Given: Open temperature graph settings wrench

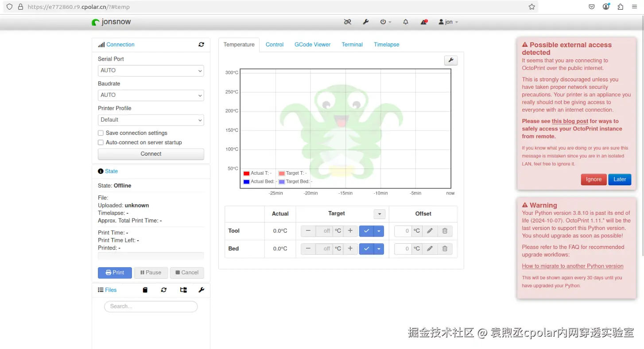Looking at the screenshot, I should click(x=450, y=60).
